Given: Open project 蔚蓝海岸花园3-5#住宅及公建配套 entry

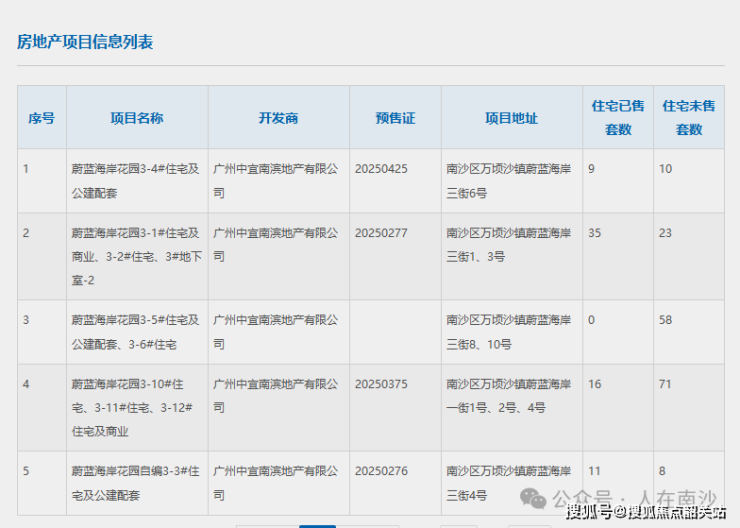Looking at the screenshot, I should coord(135,332).
